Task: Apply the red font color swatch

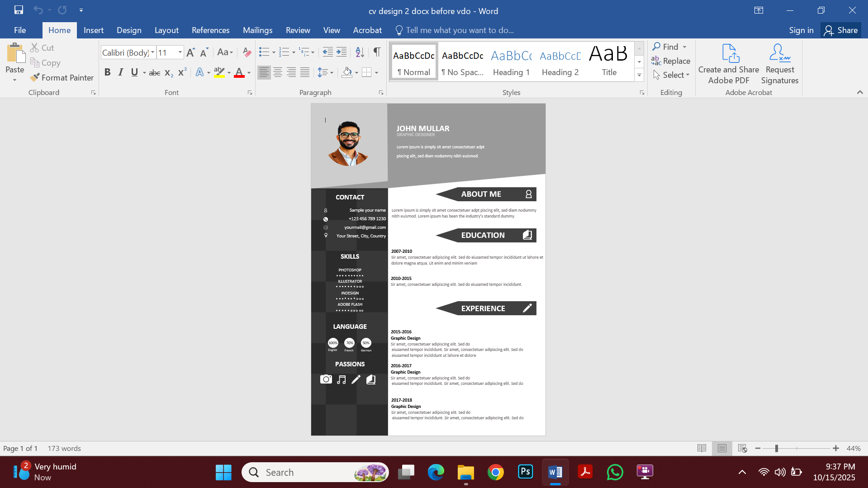Action: tap(239, 72)
